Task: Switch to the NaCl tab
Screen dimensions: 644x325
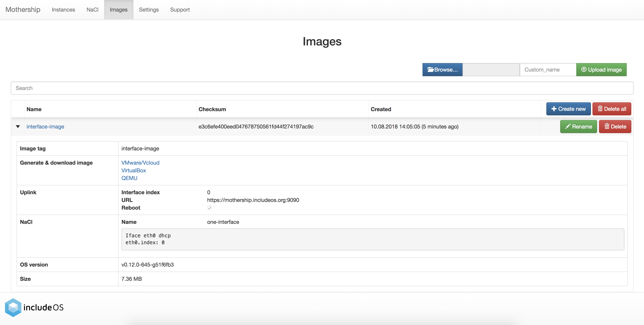Action: tap(92, 9)
